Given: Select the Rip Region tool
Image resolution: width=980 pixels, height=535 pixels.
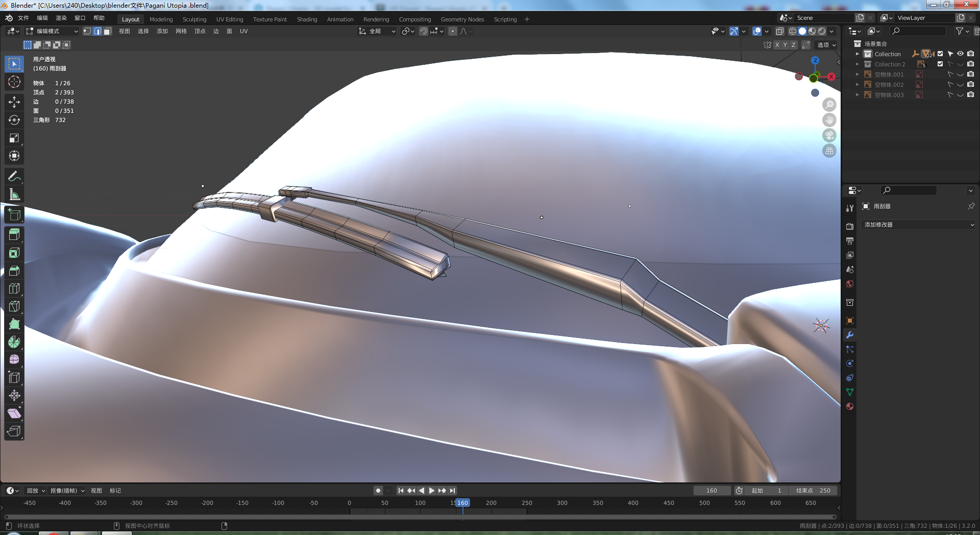Looking at the screenshot, I should pos(14,431).
